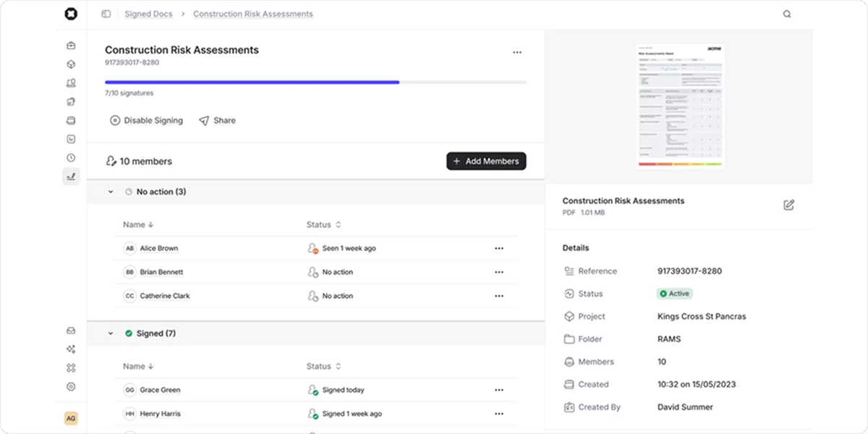Click Catherine Clark's No action status
Screen dimensions: 868x434
[337, 296]
